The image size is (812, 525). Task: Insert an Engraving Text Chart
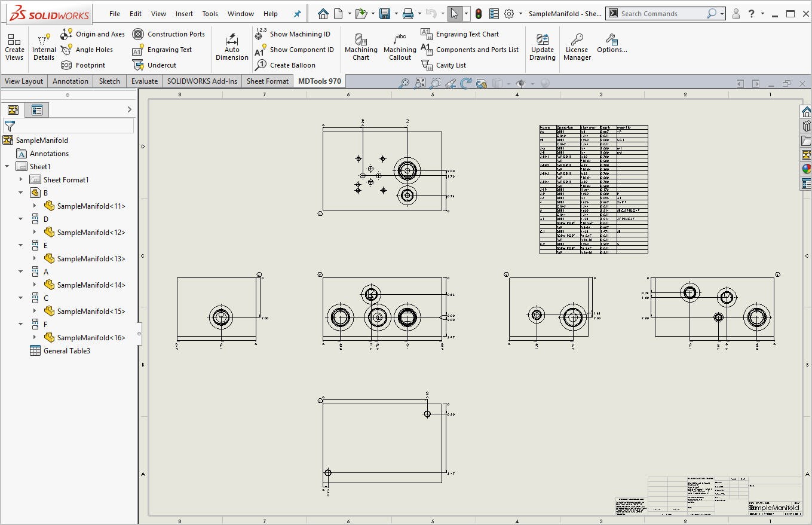pos(460,34)
